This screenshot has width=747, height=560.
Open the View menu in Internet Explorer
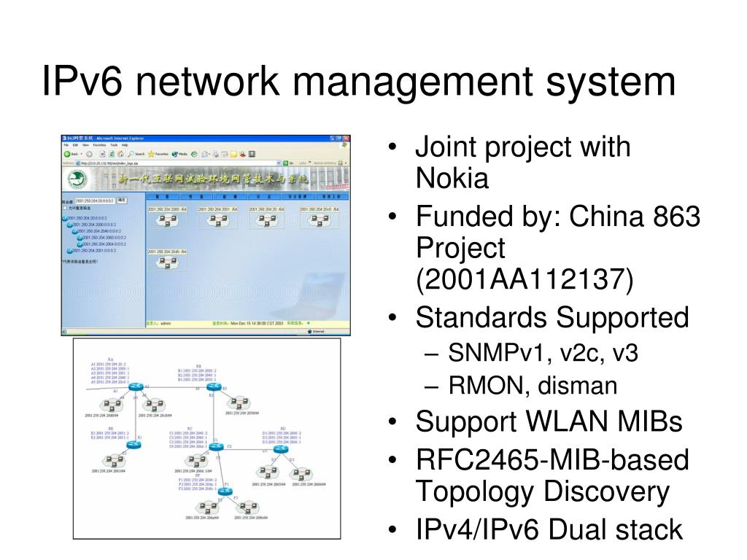coord(85,145)
